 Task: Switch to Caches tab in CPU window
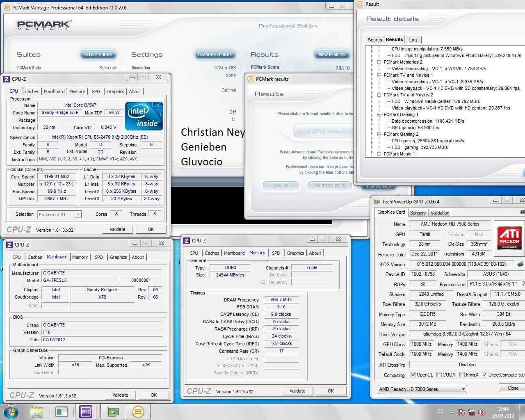(x=32, y=91)
